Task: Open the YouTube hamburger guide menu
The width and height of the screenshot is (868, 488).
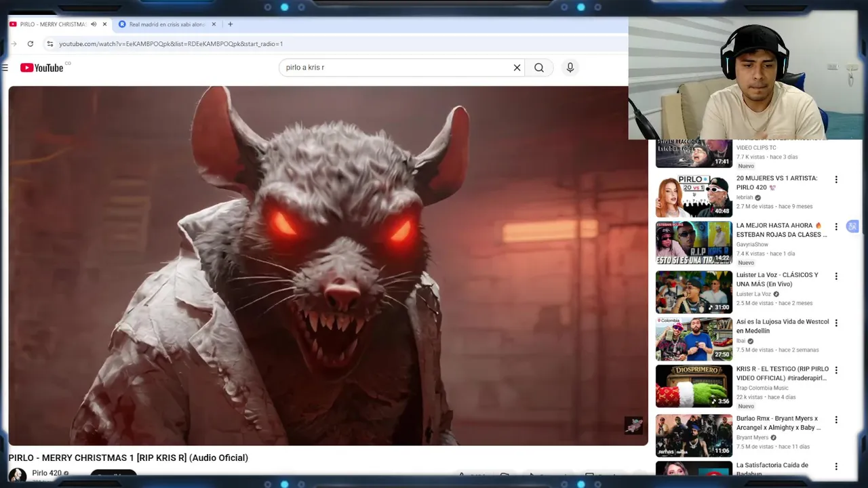Action: [5, 68]
